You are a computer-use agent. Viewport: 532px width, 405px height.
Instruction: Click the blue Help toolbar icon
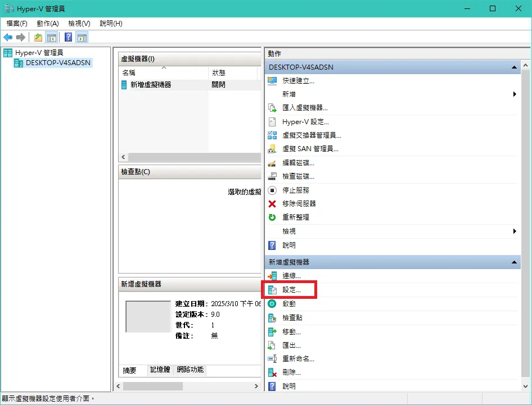(69, 37)
